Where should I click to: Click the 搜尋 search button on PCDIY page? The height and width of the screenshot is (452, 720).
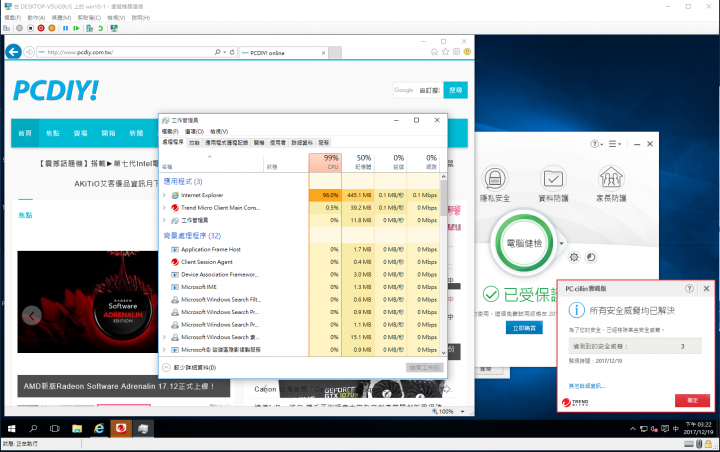point(456,90)
